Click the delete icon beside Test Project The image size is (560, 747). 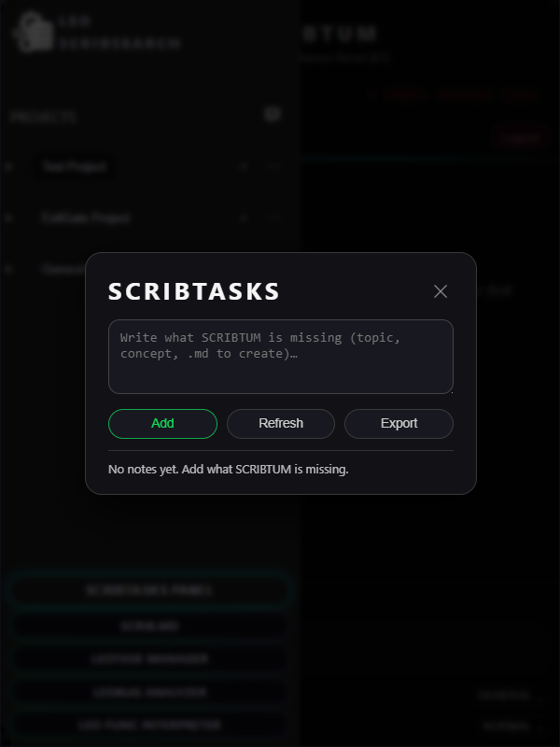pyautogui.click(x=272, y=166)
